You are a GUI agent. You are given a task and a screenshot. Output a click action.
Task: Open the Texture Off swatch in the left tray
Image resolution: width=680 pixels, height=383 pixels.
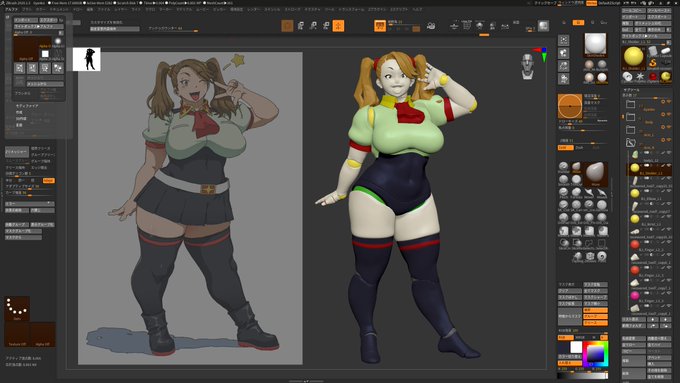pos(17,334)
